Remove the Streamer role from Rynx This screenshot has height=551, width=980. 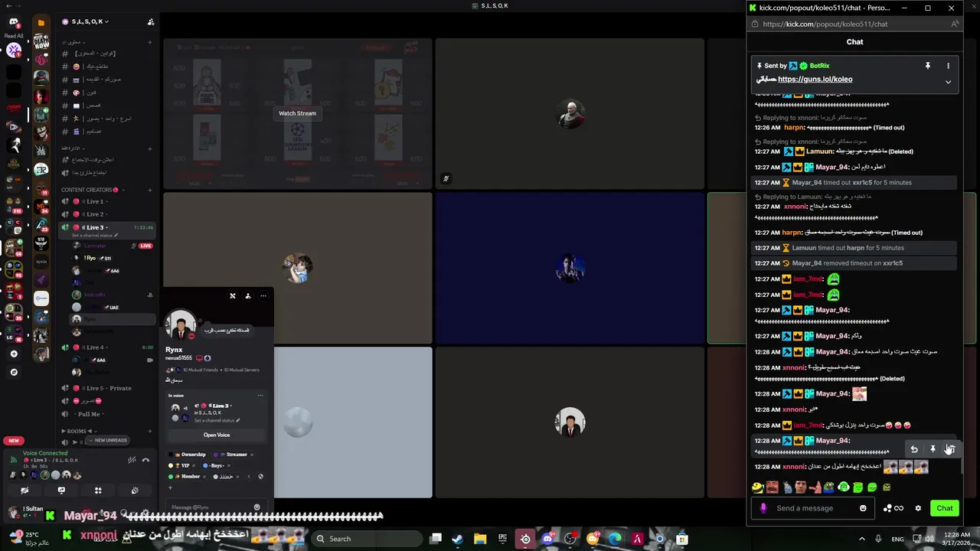coord(251,455)
